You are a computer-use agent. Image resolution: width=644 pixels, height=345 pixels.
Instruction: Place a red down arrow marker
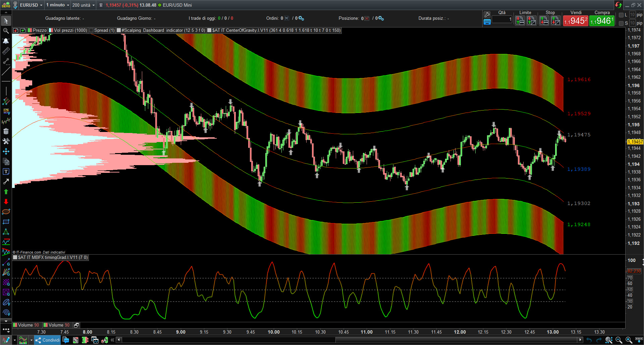[6, 202]
